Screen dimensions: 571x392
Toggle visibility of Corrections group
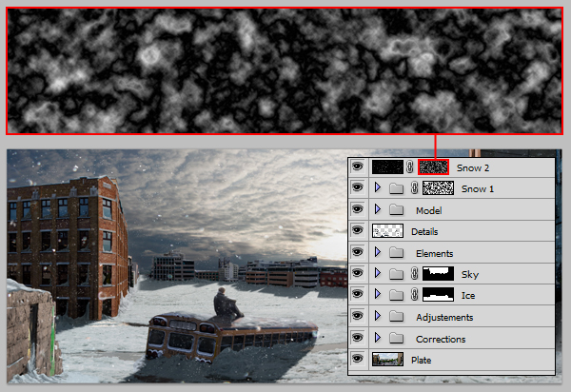(x=358, y=338)
